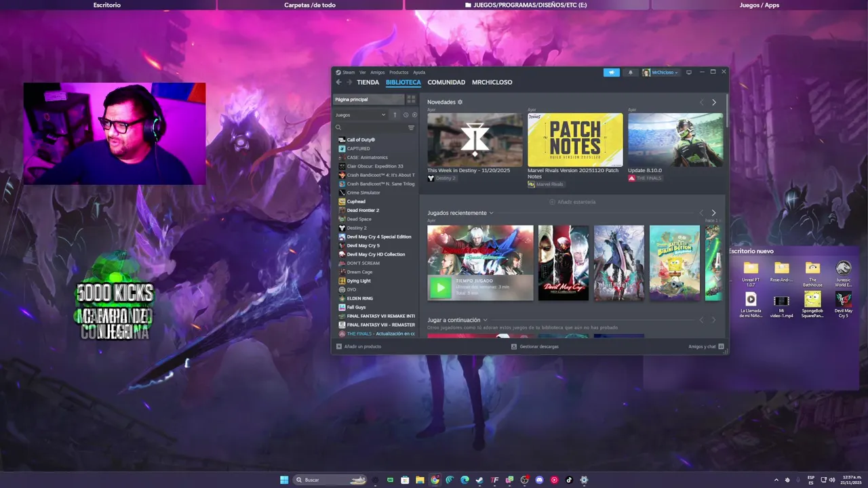Open the Amigos menu
This screenshot has height=488, width=868.
point(378,73)
